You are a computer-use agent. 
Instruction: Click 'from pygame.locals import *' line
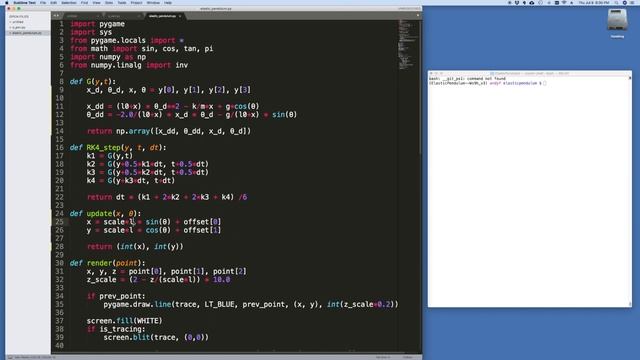click(x=127, y=40)
